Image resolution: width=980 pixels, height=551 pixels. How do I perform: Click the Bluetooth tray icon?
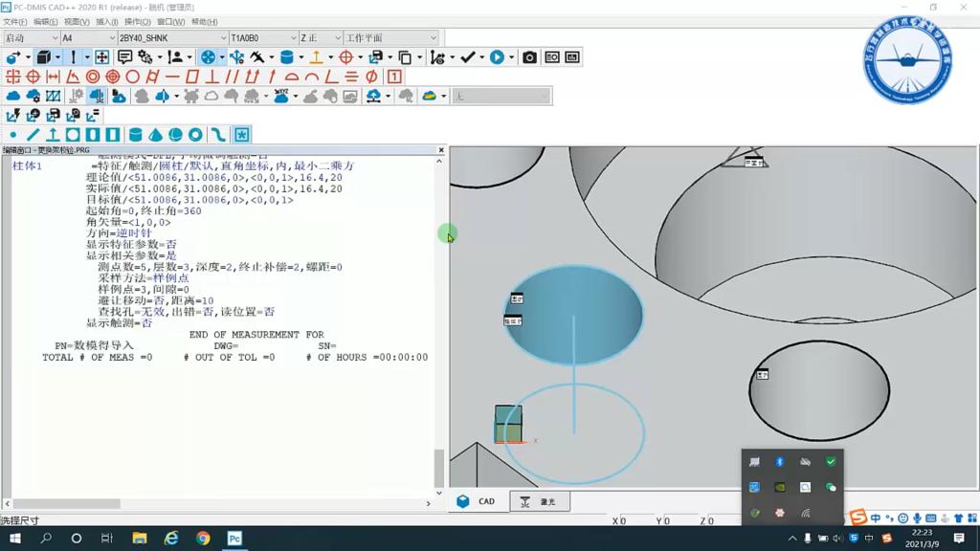(779, 462)
